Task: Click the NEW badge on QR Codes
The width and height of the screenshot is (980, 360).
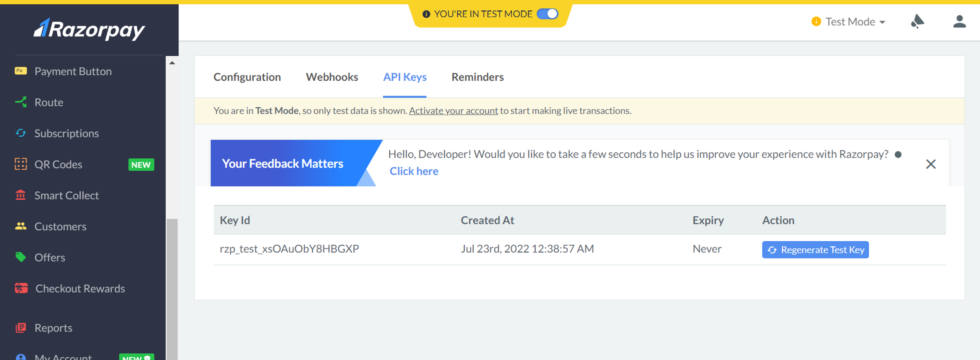Action: tap(141, 165)
